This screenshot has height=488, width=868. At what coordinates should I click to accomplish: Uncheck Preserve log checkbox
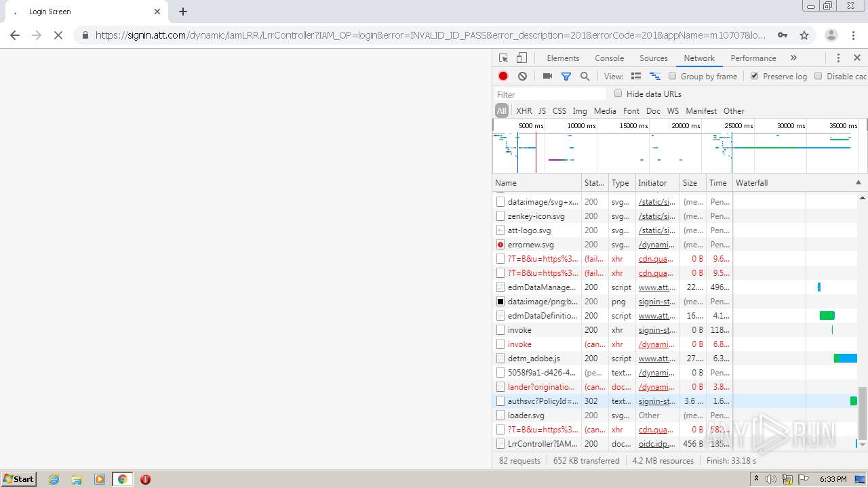(x=755, y=76)
